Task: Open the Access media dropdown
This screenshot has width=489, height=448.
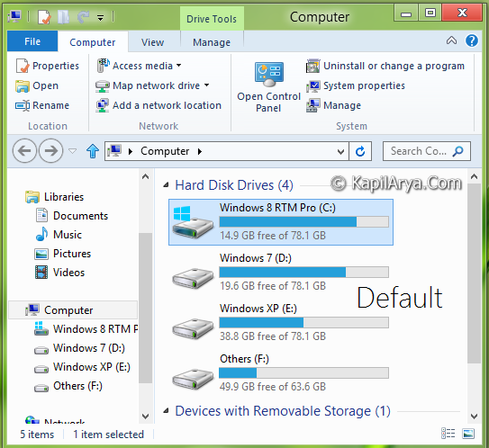Action: [178, 66]
